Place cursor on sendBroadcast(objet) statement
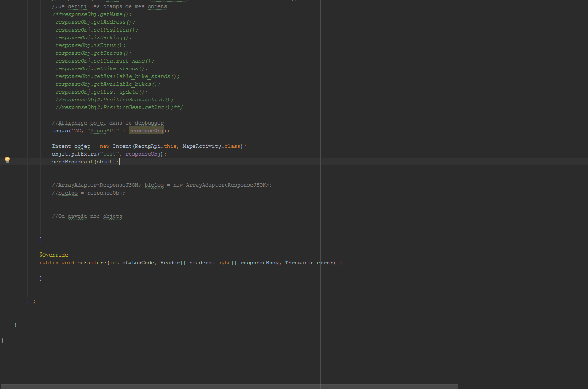 click(x=85, y=162)
